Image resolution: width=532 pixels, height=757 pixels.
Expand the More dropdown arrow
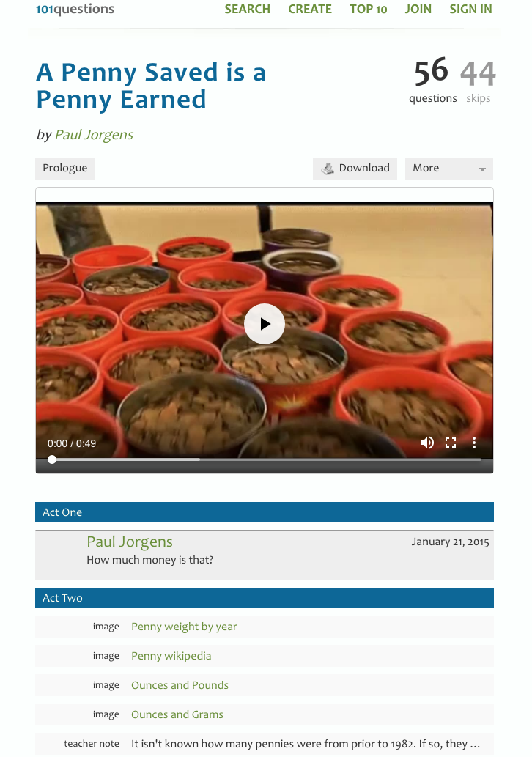tap(481, 169)
